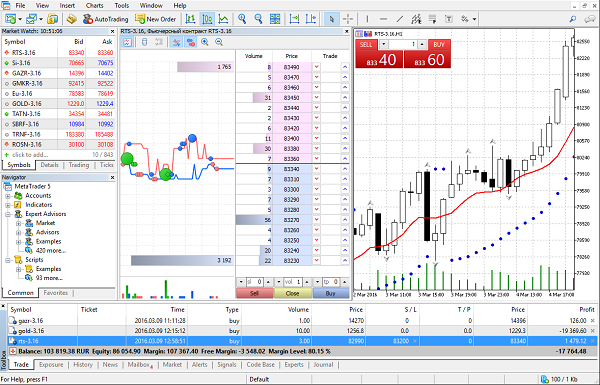Expand the Indicators tree node

8,205
